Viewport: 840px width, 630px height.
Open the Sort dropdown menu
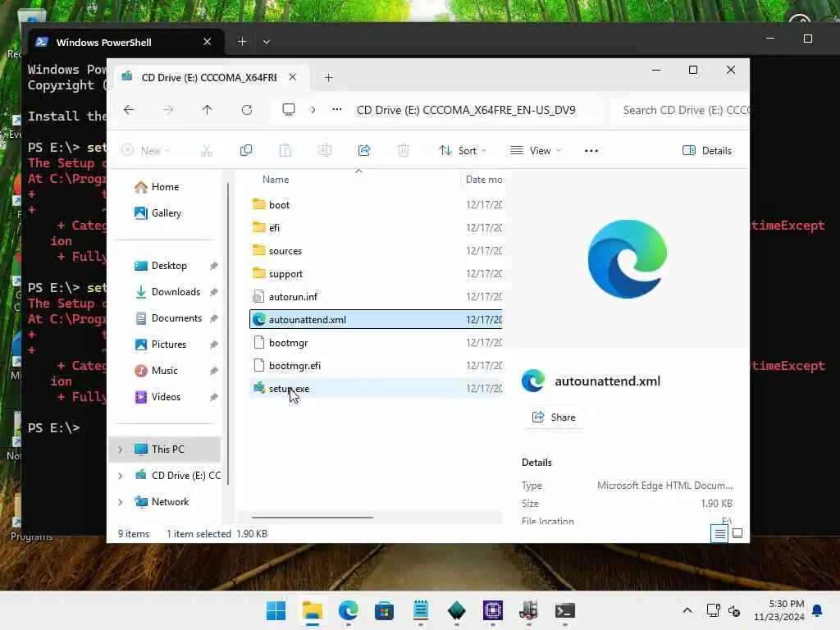coord(463,151)
